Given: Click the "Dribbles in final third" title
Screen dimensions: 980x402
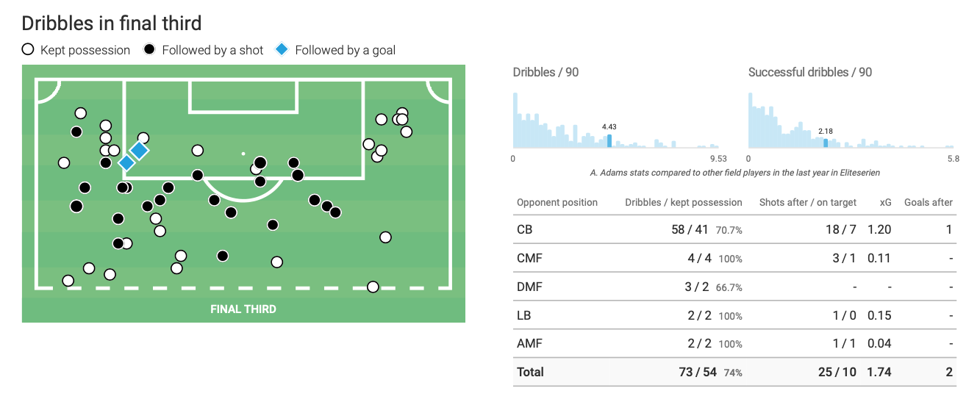Looking at the screenshot, I should [x=112, y=23].
